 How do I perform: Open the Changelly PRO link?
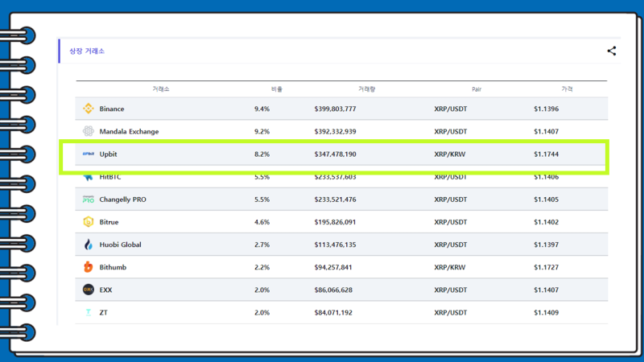click(x=123, y=200)
